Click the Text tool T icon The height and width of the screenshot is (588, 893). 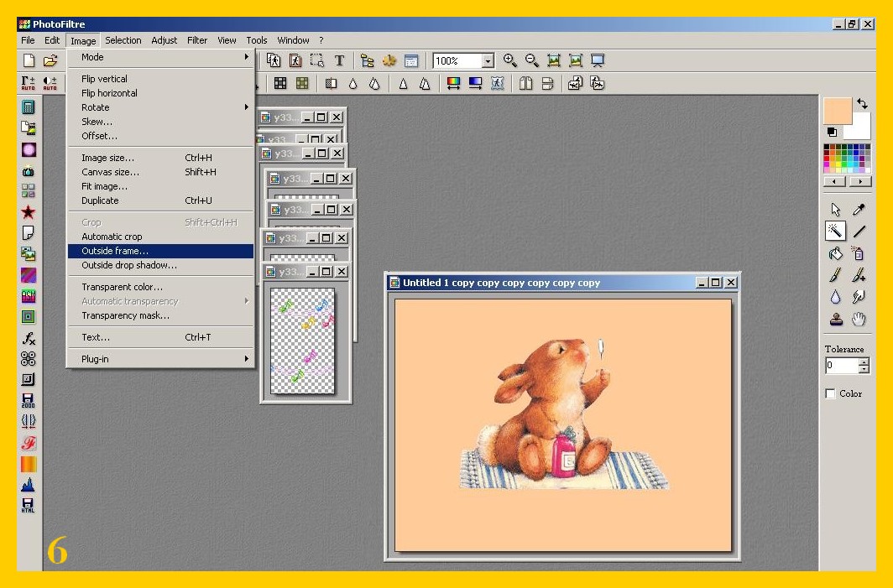point(339,60)
